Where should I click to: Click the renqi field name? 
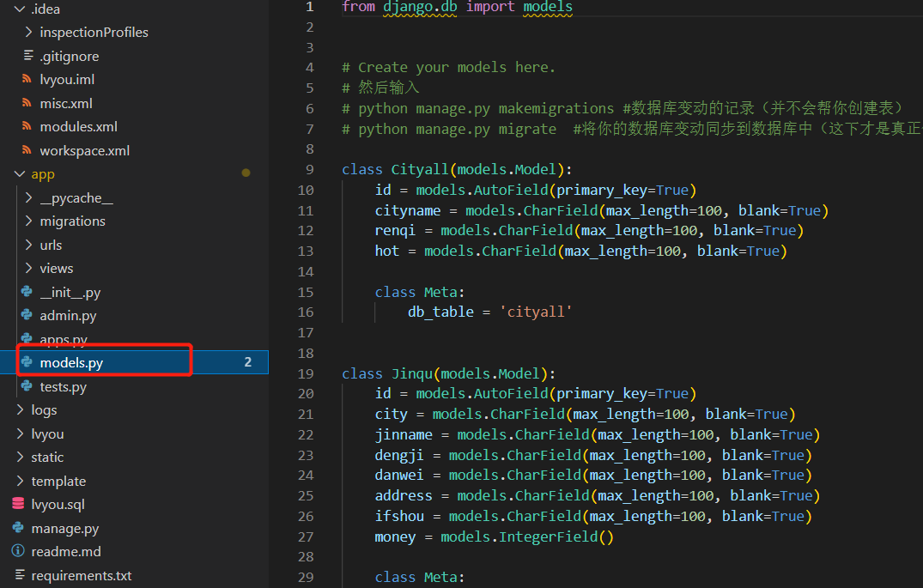pos(395,231)
